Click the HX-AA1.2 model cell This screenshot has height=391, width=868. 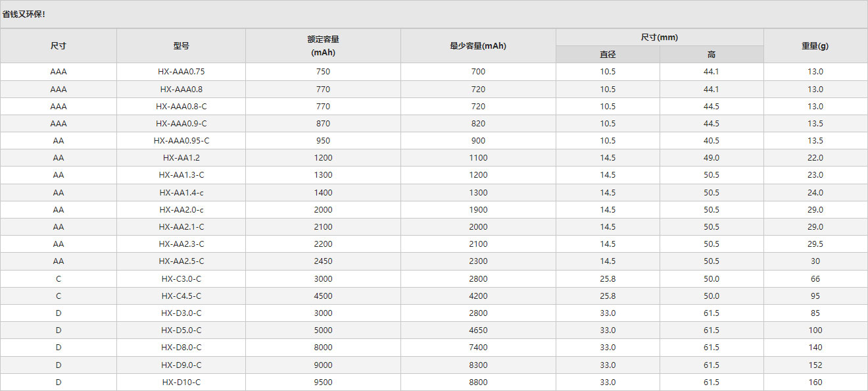coord(181,158)
